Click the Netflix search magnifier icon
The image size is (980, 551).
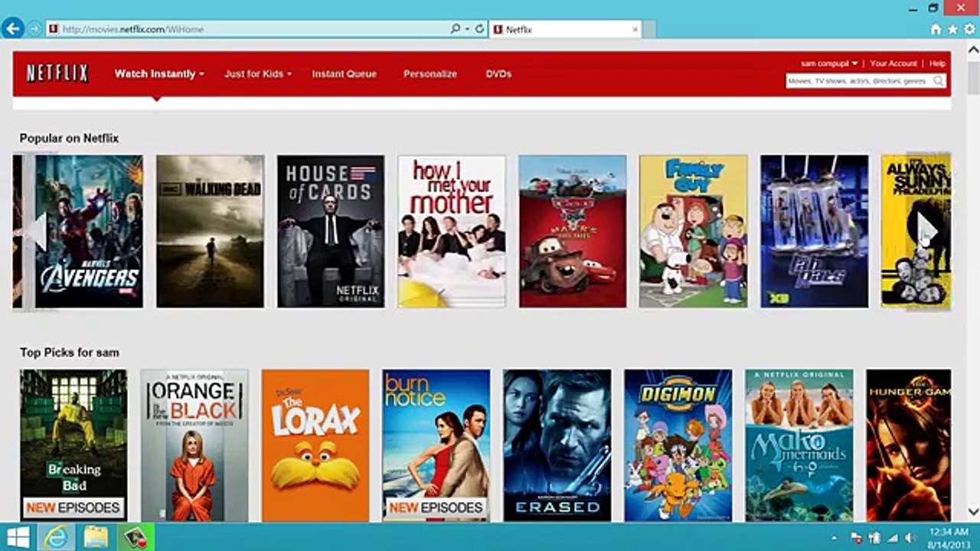[x=938, y=81]
